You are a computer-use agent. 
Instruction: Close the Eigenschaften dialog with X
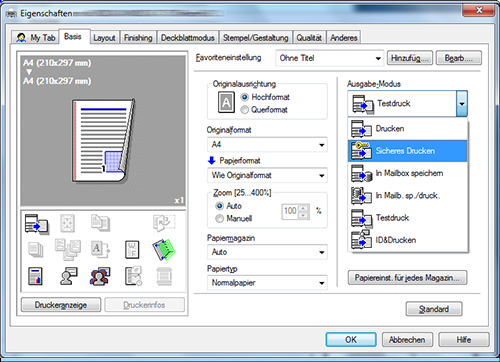click(479, 10)
